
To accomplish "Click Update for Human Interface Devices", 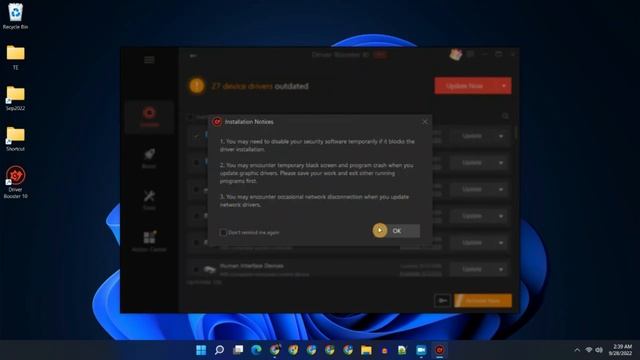I will click(472, 269).
